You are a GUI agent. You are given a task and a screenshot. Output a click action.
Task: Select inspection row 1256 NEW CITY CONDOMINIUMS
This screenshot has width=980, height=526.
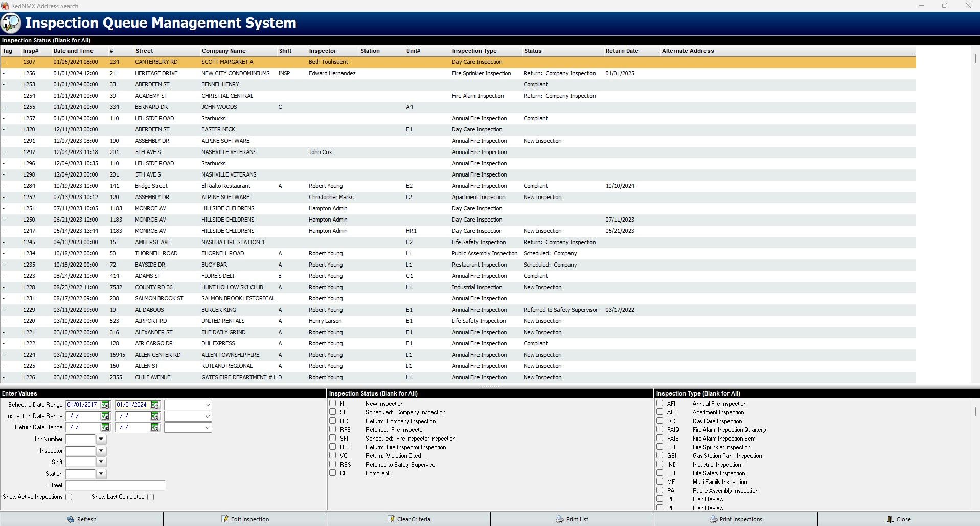(458, 73)
